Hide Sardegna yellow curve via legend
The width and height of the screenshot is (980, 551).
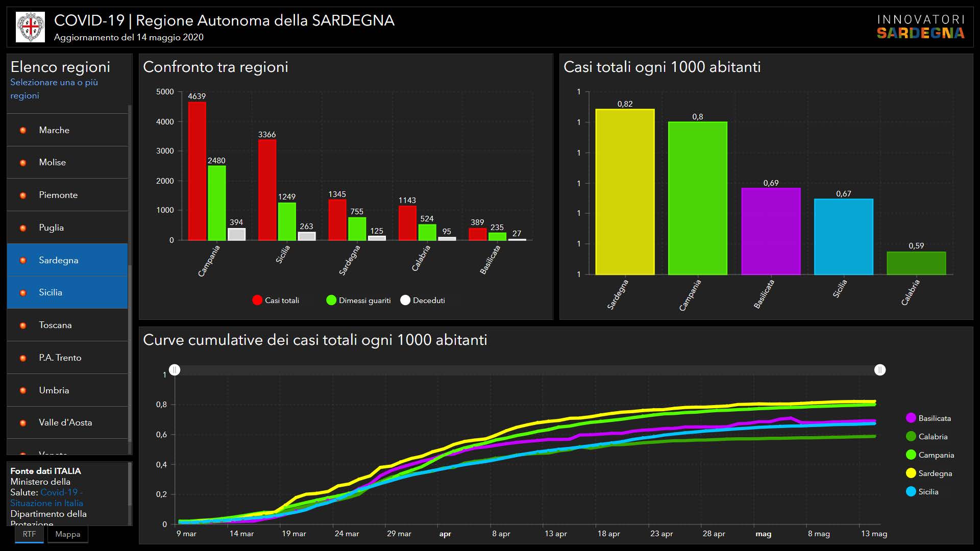911,473
